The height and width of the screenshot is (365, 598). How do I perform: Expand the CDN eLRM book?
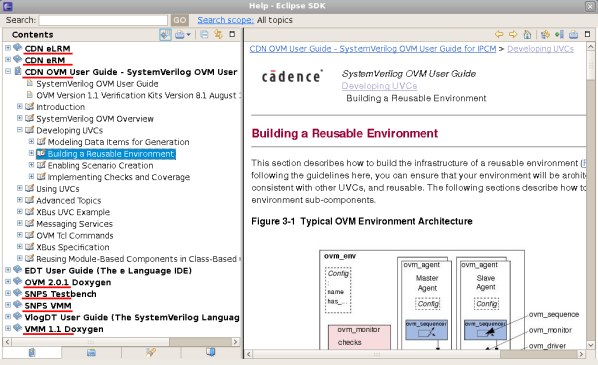tap(8, 48)
